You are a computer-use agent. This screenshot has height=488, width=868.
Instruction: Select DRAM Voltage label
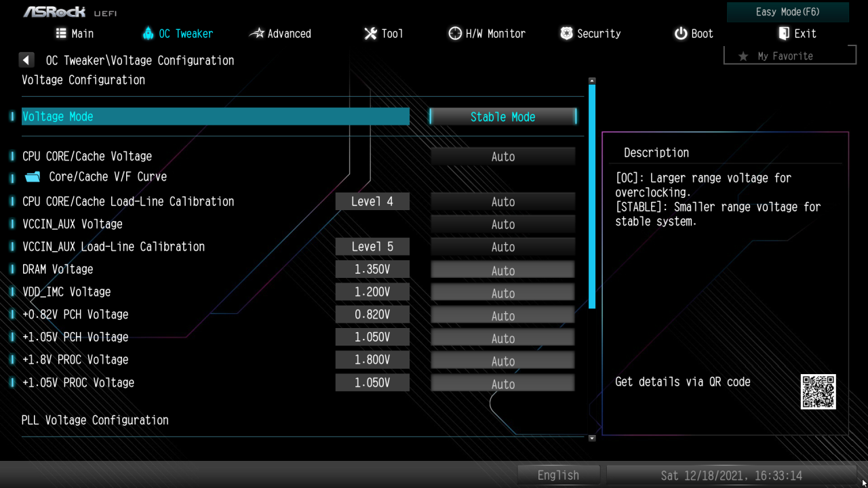(x=58, y=269)
